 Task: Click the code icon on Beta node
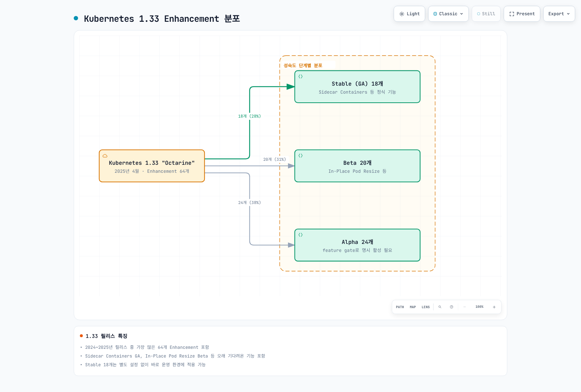(x=301, y=156)
